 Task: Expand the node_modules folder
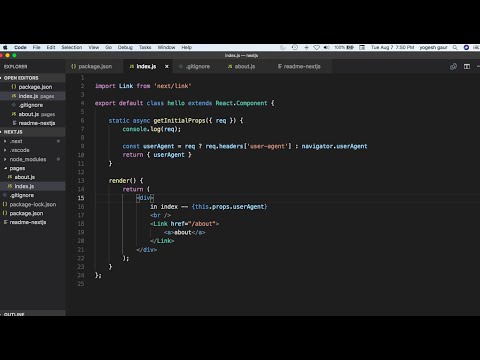[x=5, y=159]
